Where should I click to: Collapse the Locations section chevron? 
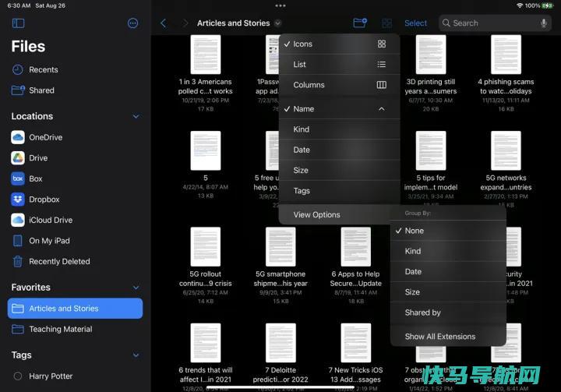click(136, 116)
